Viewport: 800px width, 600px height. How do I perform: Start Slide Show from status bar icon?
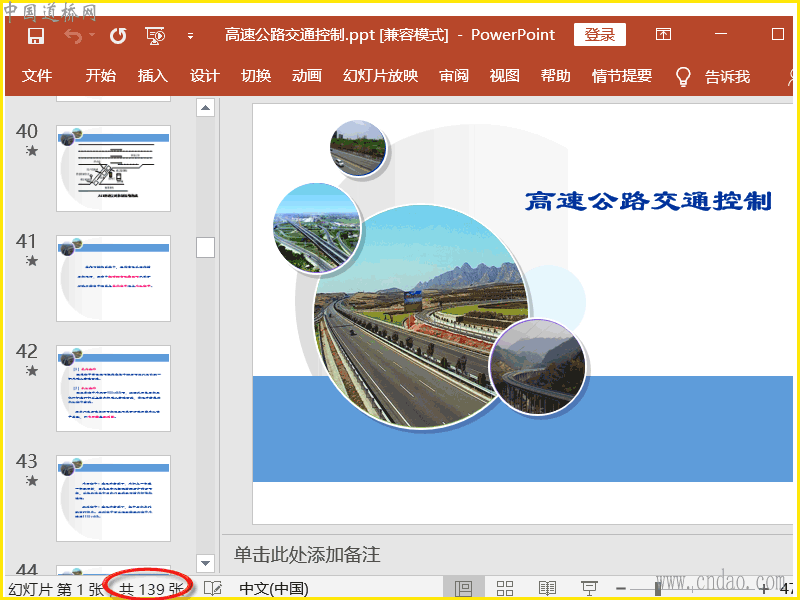click(x=589, y=588)
